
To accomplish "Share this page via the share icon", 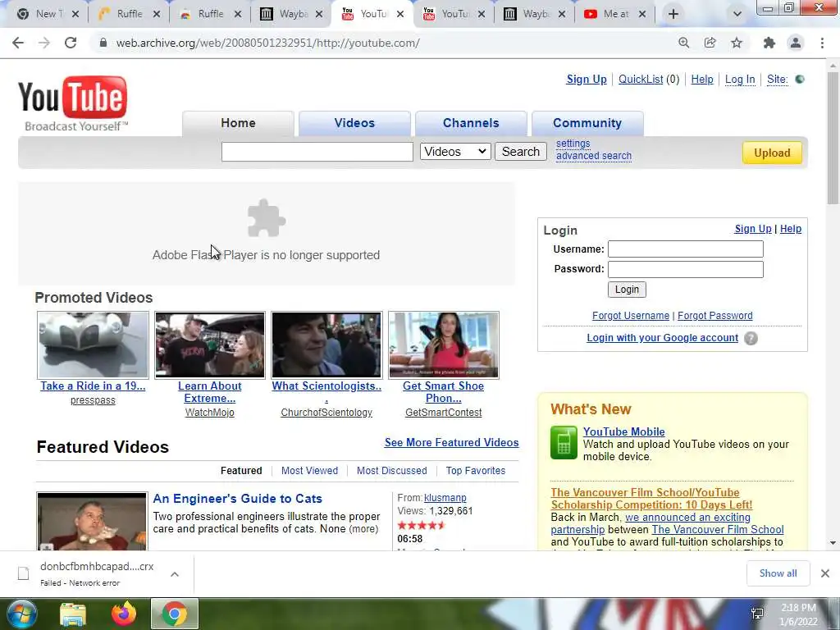I will pyautogui.click(x=710, y=43).
